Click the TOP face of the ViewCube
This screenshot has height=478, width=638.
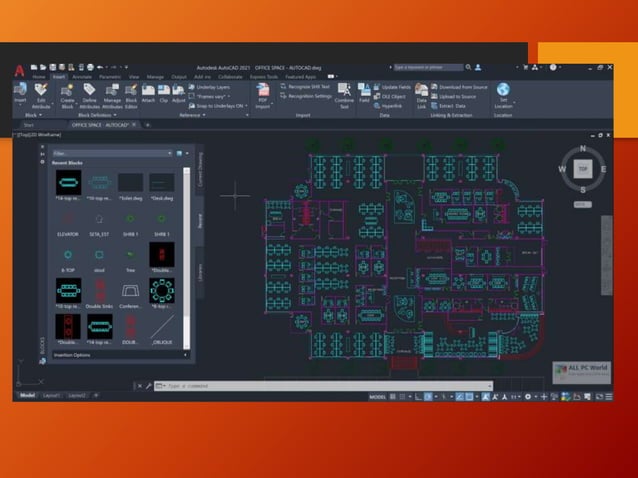582,169
